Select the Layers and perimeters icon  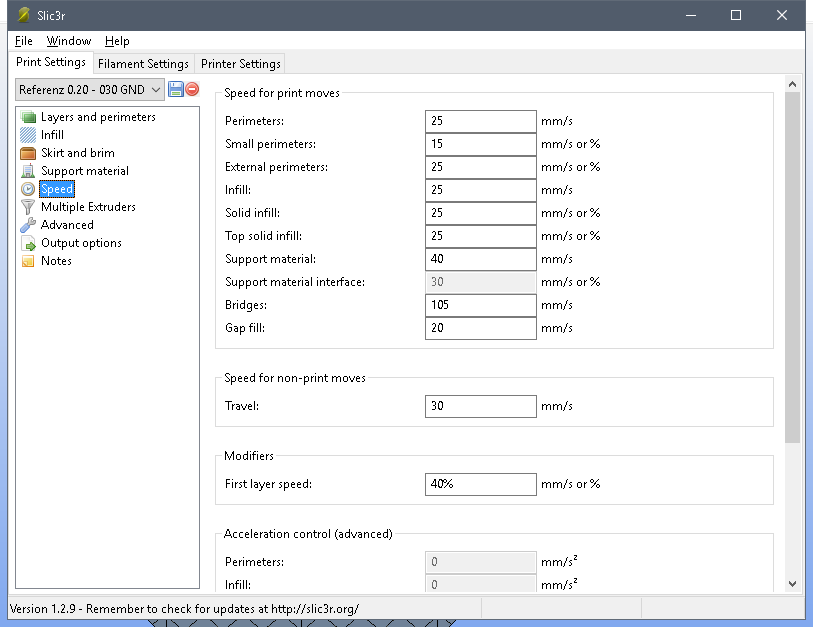tap(28, 117)
